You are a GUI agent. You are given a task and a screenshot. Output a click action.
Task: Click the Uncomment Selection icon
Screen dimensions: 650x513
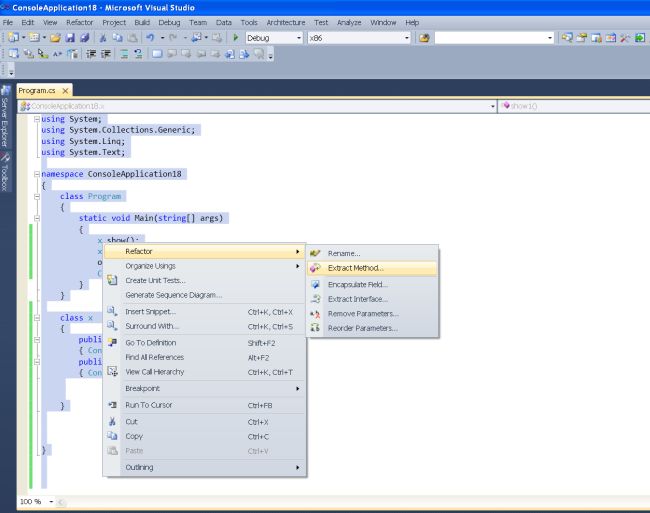pos(138,54)
